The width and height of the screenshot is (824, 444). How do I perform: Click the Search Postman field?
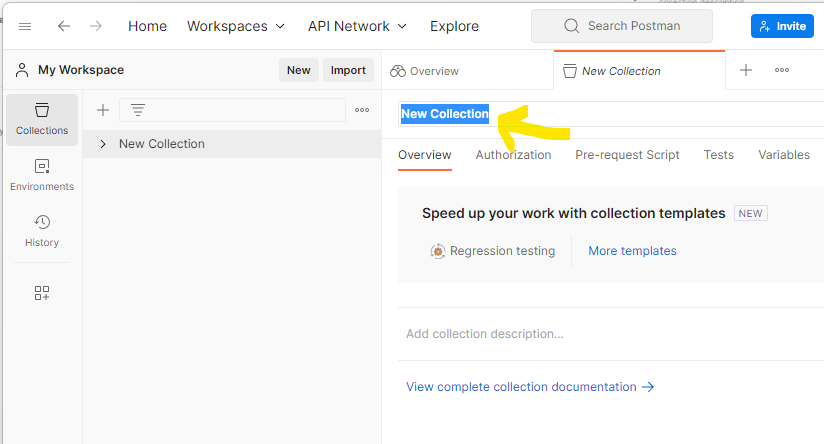click(622, 26)
